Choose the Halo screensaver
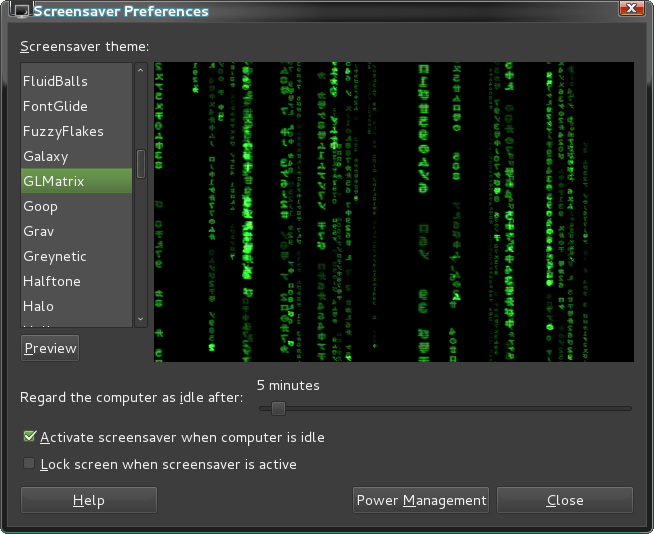The height and width of the screenshot is (534, 654). click(x=39, y=306)
